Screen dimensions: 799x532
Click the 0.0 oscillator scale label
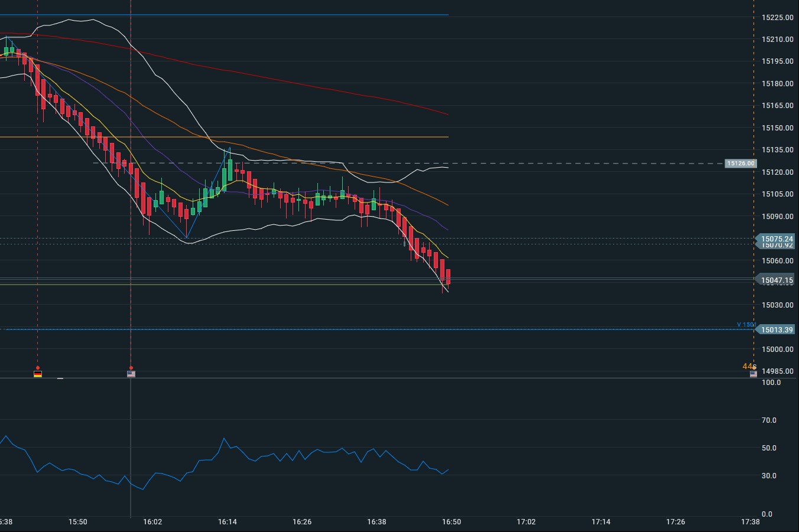pyautogui.click(x=767, y=514)
